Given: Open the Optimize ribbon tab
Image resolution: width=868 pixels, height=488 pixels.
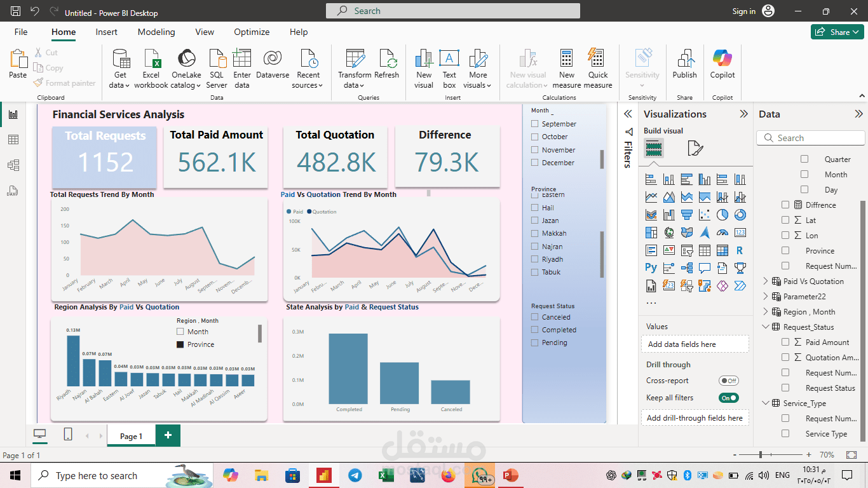Looking at the screenshot, I should tap(252, 32).
